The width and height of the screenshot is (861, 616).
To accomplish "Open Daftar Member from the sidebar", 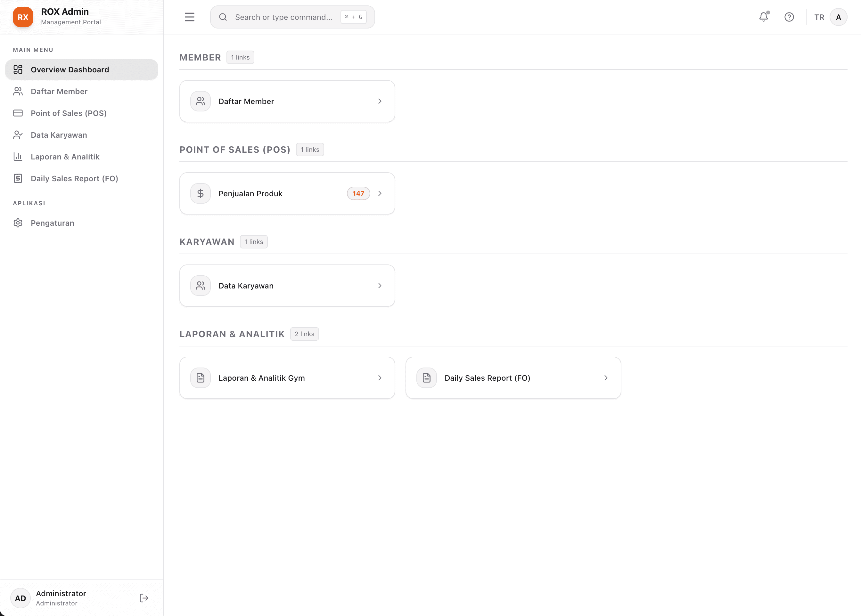I will click(82, 92).
